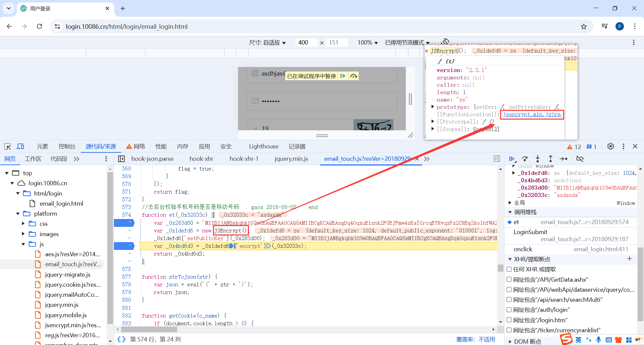
Task: Open the 尺寸: 自适应 device dropdown
Action: [x=267, y=43]
